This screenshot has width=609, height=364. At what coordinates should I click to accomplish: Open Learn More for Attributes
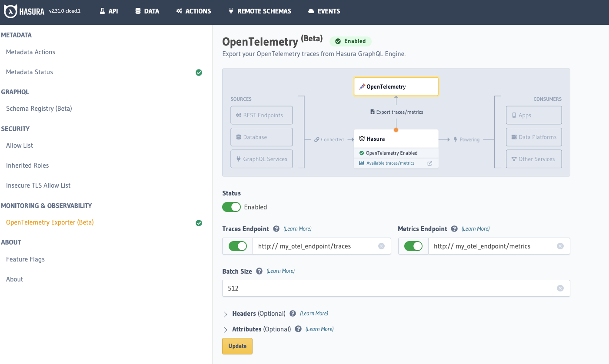319,329
